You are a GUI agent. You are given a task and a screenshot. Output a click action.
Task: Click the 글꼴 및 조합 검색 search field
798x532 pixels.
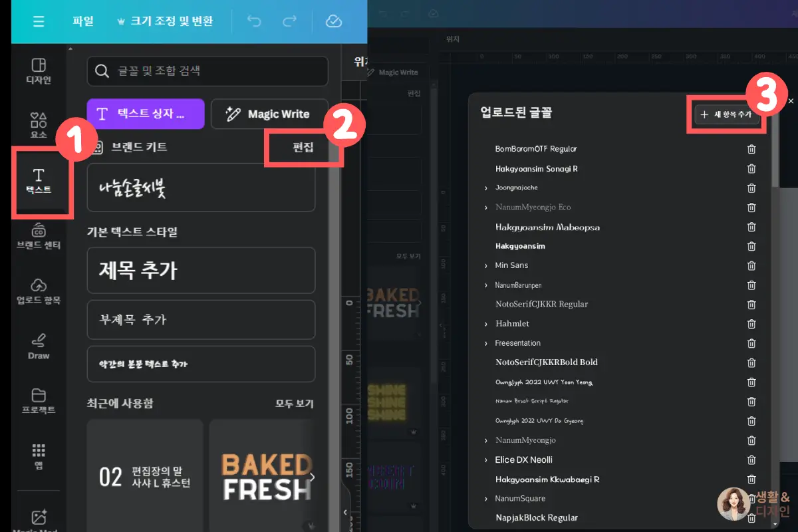point(207,71)
